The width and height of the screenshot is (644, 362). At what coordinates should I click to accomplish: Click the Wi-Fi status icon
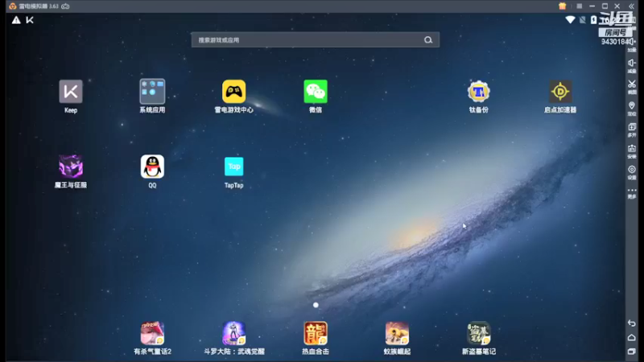(570, 19)
